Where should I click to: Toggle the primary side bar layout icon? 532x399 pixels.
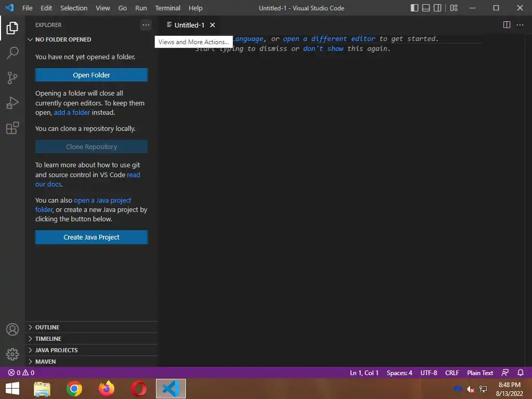(414, 8)
